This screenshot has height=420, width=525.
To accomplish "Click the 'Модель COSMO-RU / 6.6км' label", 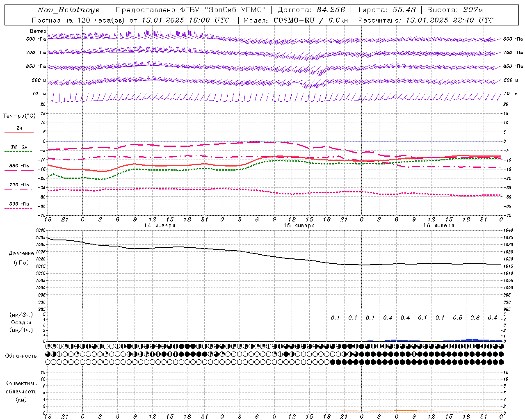I will (296, 20).
